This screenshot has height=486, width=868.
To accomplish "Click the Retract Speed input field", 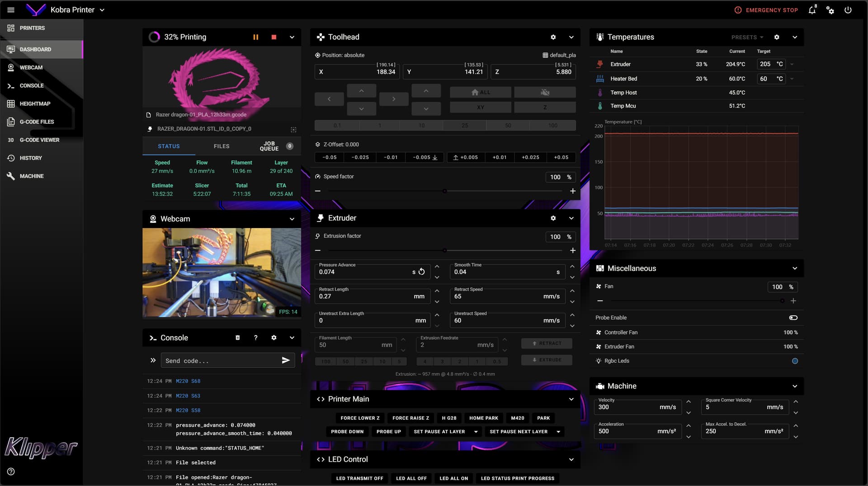I will (x=507, y=296).
